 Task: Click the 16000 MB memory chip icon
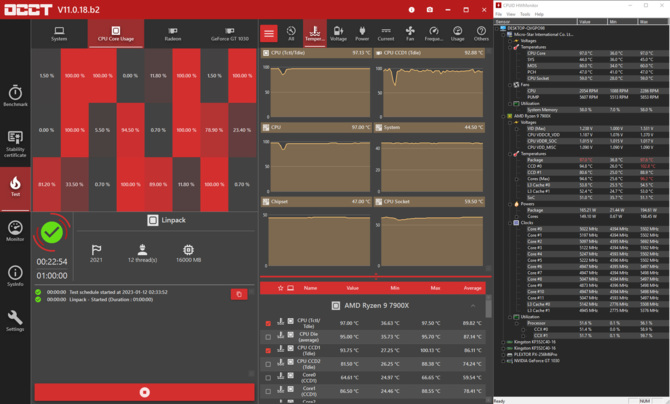pos(188,250)
